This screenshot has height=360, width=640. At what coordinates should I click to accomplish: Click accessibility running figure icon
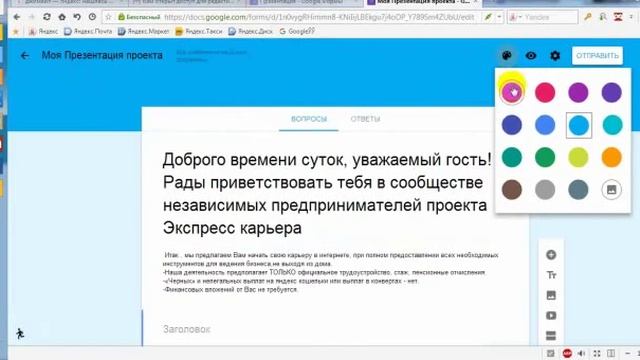click(x=20, y=333)
